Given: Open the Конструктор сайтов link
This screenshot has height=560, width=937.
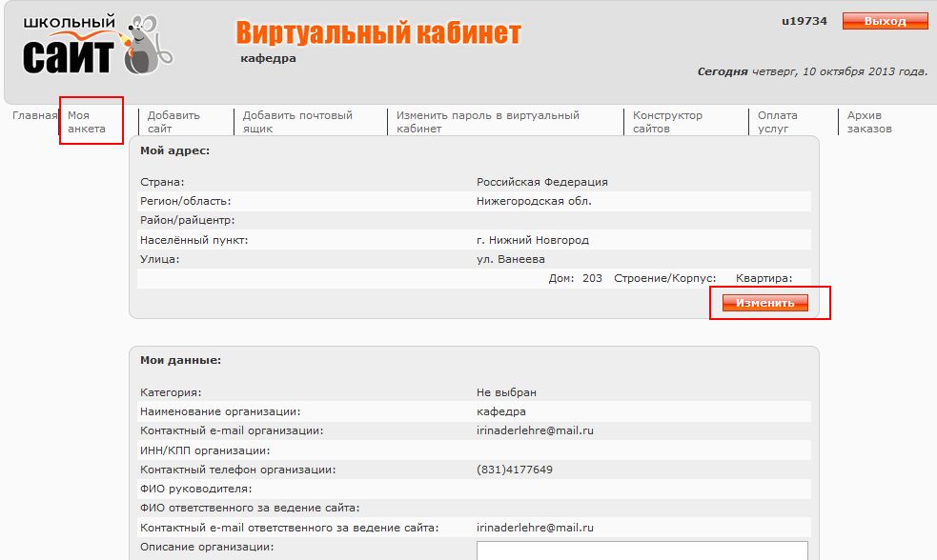Looking at the screenshot, I should click(x=667, y=122).
